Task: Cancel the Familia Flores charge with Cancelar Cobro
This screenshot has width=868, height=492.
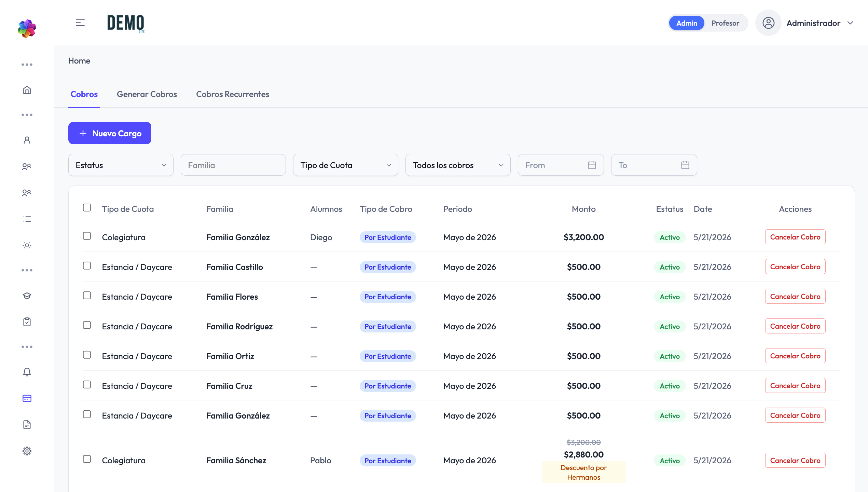Action: tap(795, 297)
